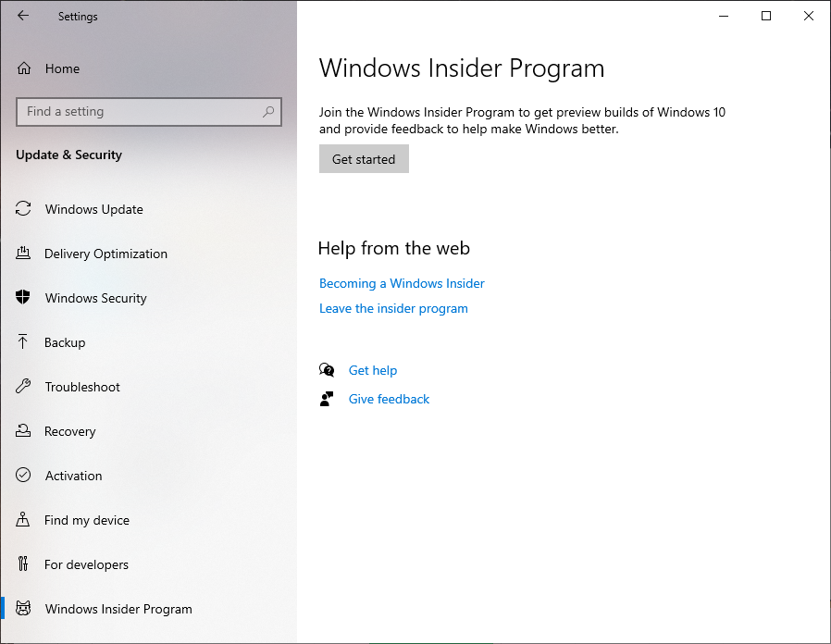Screen dimensions: 831x644
Task: Click the Delivery Optimization icon
Action: tap(23, 253)
